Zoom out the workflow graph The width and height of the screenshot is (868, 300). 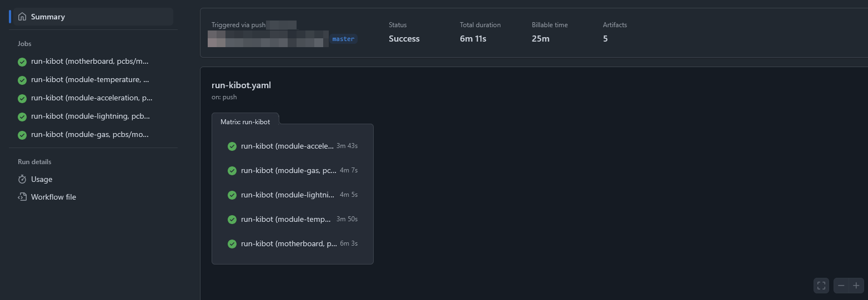pyautogui.click(x=841, y=286)
